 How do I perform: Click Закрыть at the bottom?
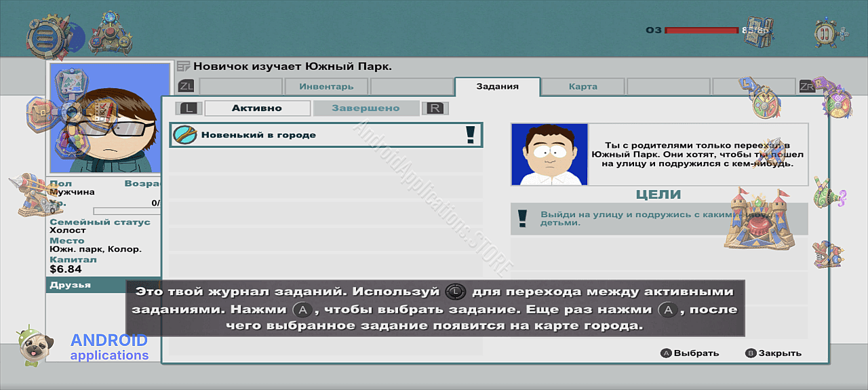[774, 353]
